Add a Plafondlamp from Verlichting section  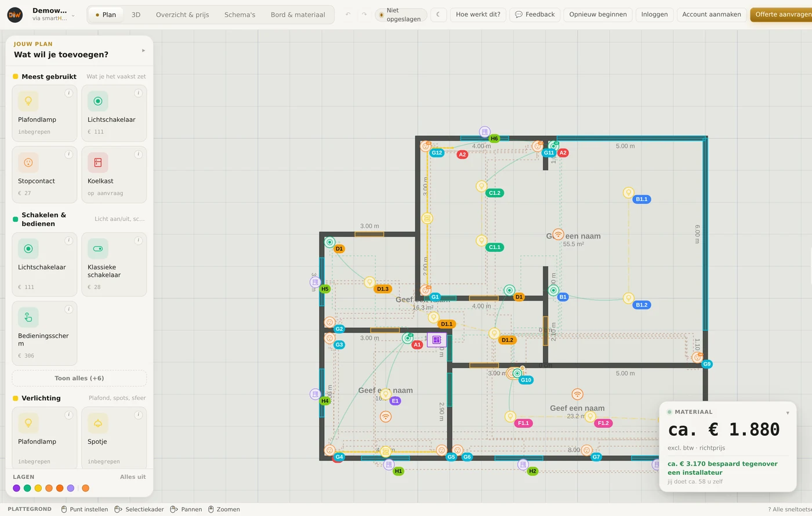[x=45, y=438]
